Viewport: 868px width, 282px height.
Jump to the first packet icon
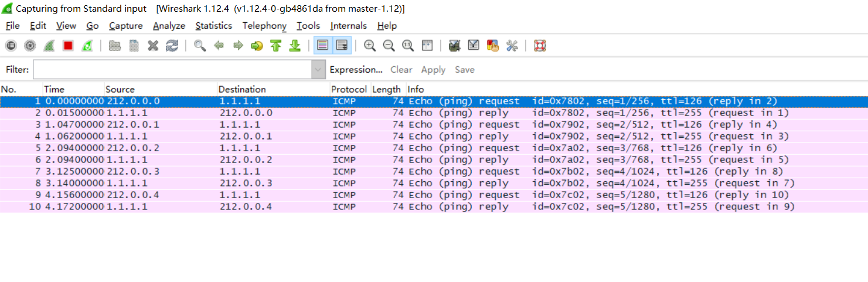tap(276, 46)
